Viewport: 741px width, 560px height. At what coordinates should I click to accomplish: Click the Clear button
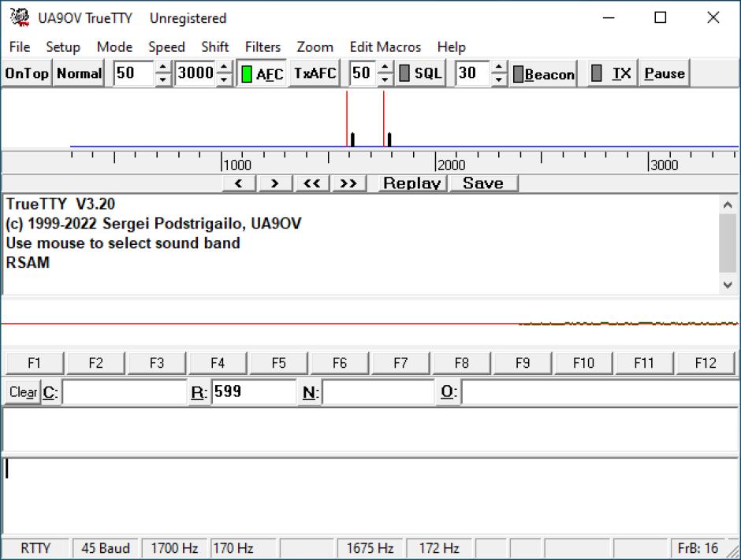23,392
